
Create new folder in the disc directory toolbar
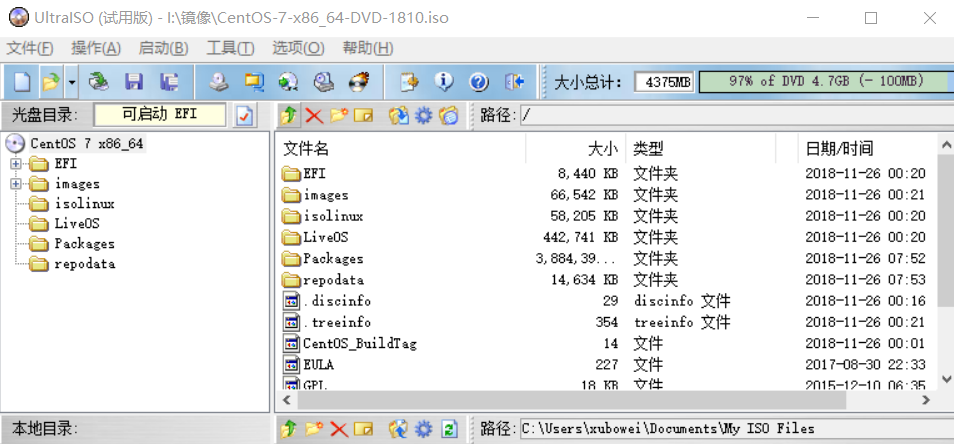339,116
